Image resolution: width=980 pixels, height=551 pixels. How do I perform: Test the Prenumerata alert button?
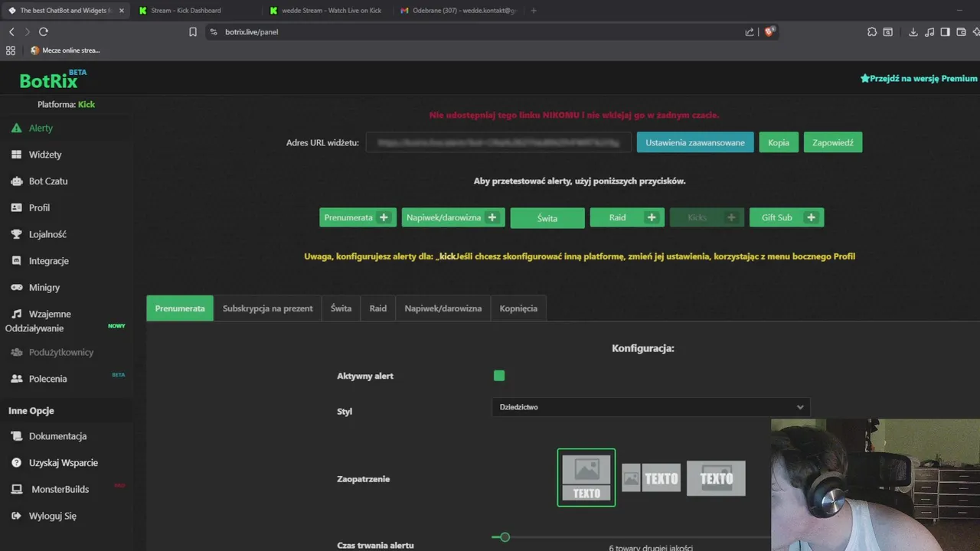(x=358, y=217)
